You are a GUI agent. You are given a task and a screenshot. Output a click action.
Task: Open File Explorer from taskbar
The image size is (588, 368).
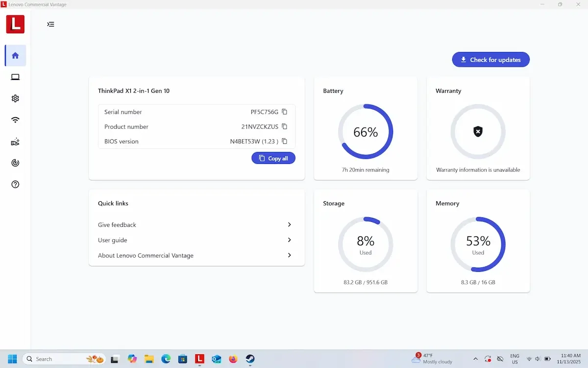coord(149,359)
